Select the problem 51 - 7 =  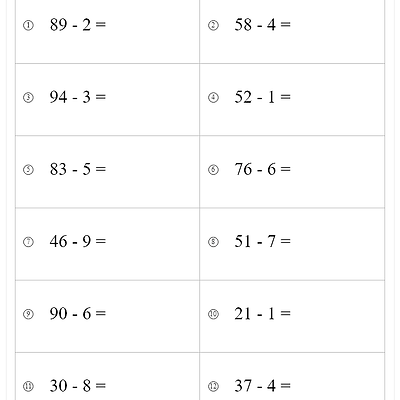pos(263,241)
